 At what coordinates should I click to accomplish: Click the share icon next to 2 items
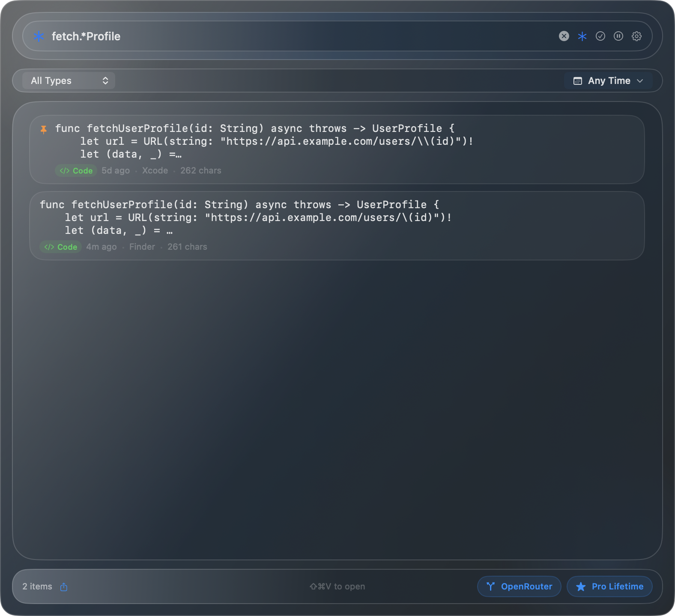[x=64, y=587]
